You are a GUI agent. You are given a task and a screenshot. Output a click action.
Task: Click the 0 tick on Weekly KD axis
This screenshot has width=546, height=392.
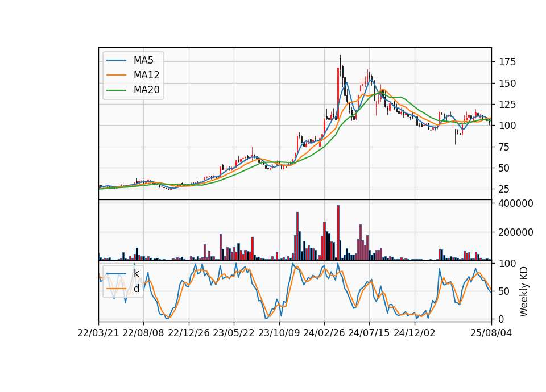pyautogui.click(x=502, y=319)
